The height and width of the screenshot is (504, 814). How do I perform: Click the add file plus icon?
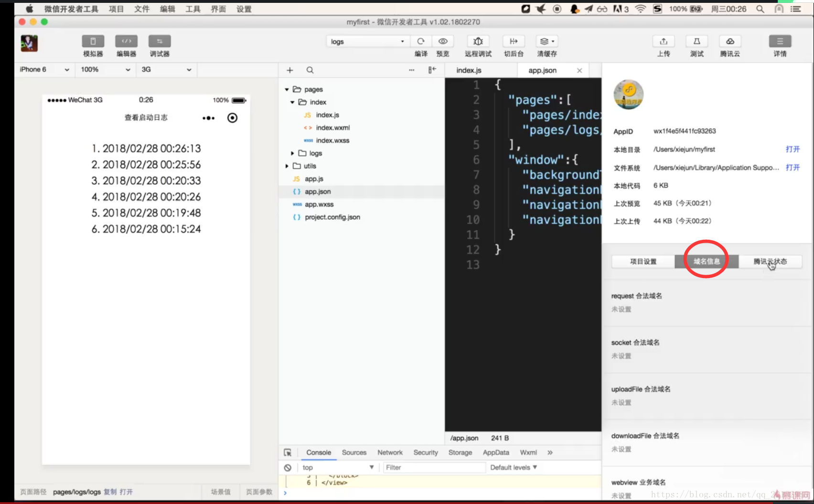point(289,70)
